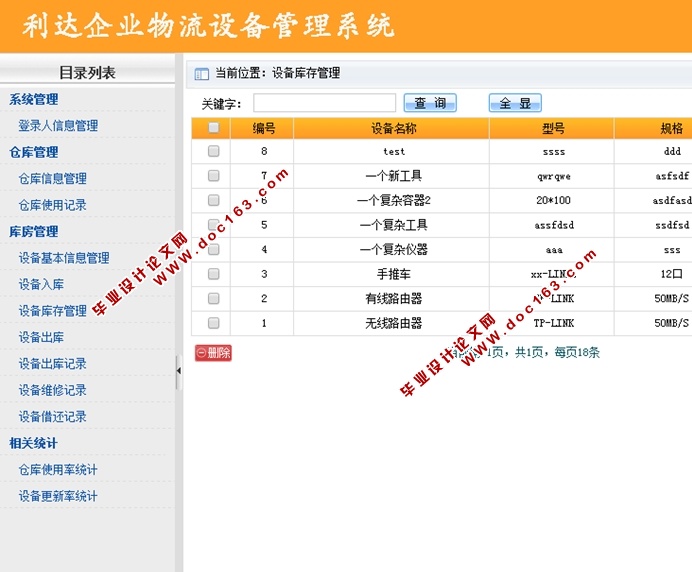Open 设备出库记录 in the sidebar
Screen dimensions: 692x572
53,364
